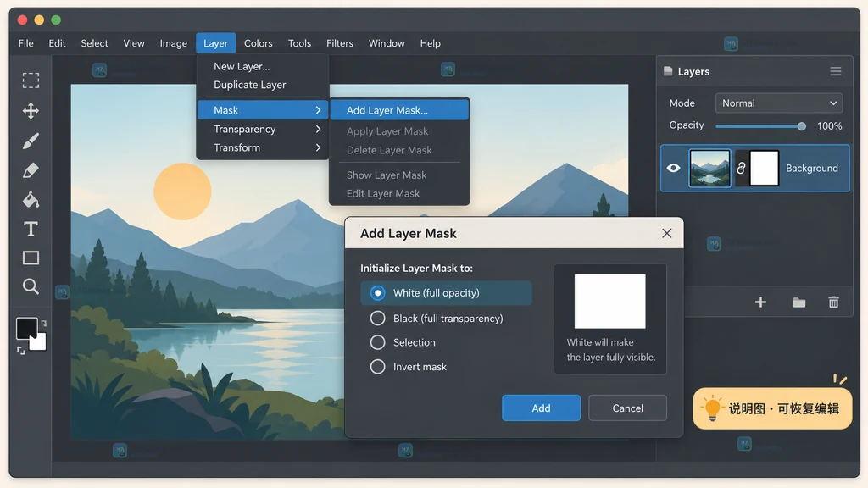Swap foreground and background colors
Image resolution: width=868 pixels, height=488 pixels.
click(44, 323)
